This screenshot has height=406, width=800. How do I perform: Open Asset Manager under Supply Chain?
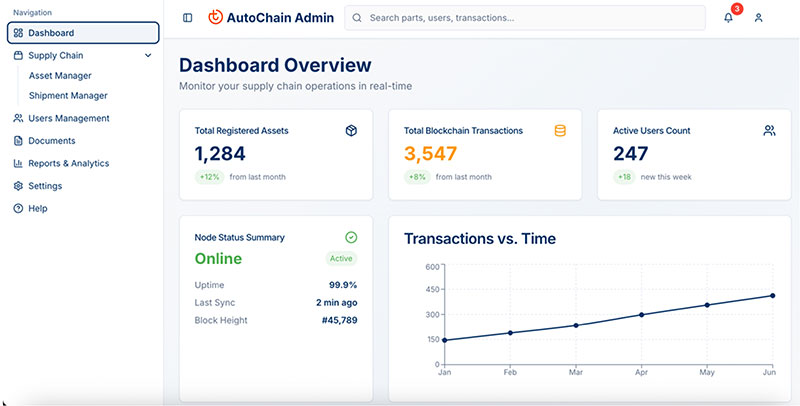click(x=60, y=75)
